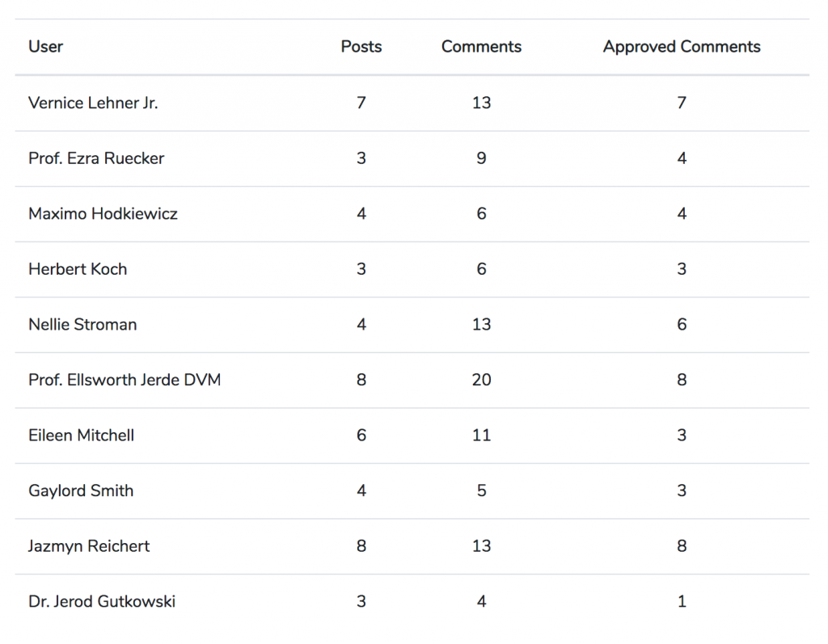Click Prof. Ellsworth Jerde DVM name
The image size is (828, 644).
[x=125, y=380]
